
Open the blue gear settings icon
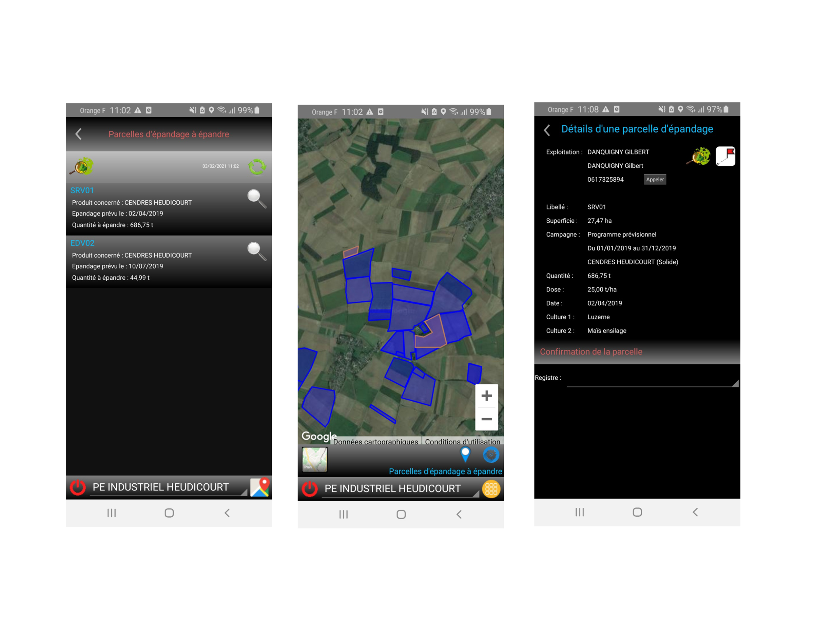pos(490,455)
